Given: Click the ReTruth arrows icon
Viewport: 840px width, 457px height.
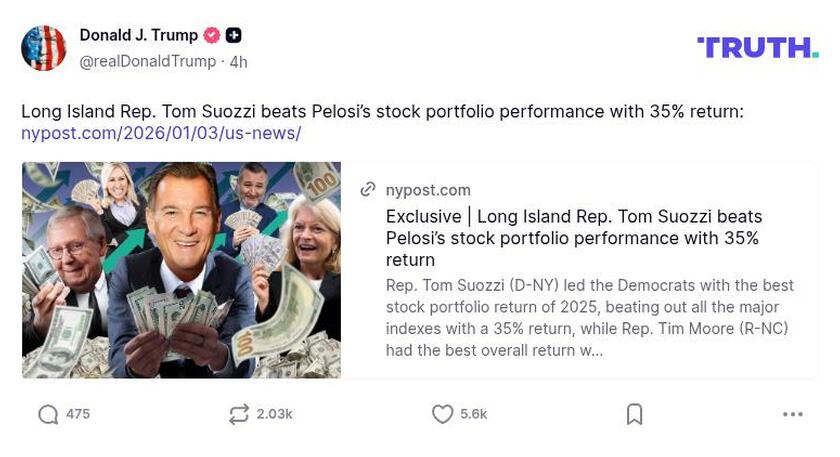Looking at the screenshot, I should click(238, 414).
